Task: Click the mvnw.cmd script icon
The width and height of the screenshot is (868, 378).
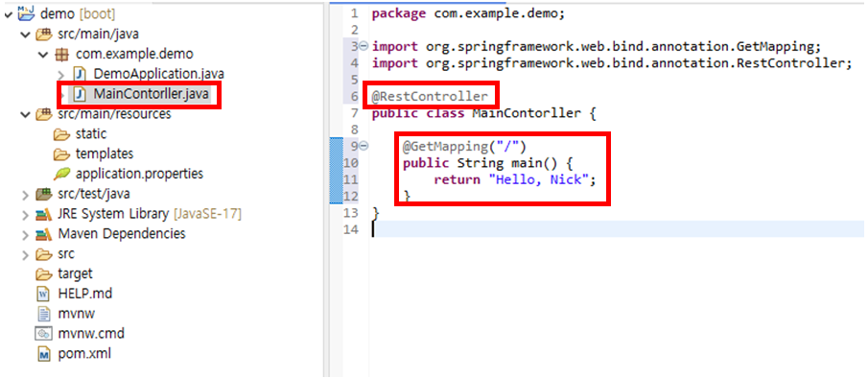Action: pos(43,334)
